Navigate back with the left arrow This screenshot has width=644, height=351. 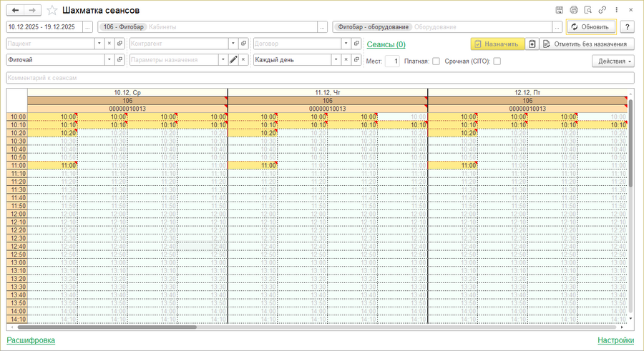15,11
